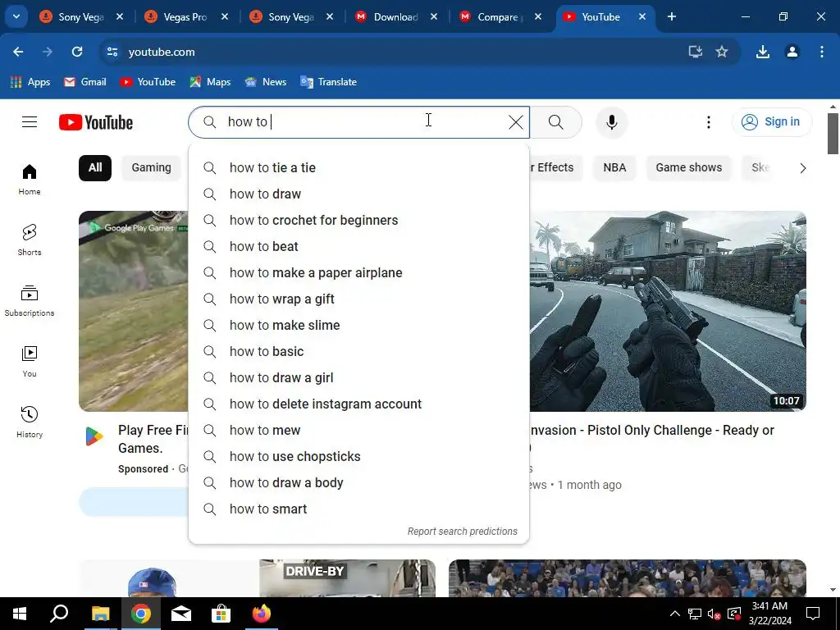Open Shorts in the sidebar
The image size is (840, 630).
pyautogui.click(x=30, y=240)
